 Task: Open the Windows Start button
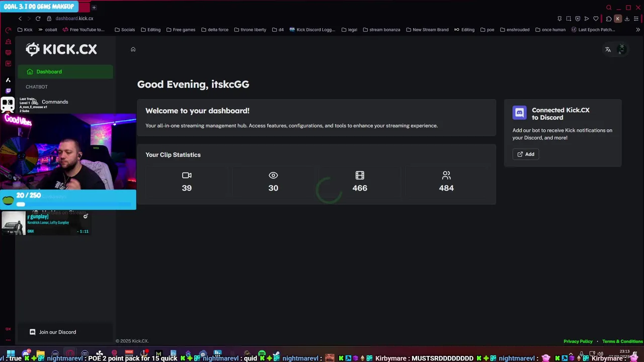11,354
